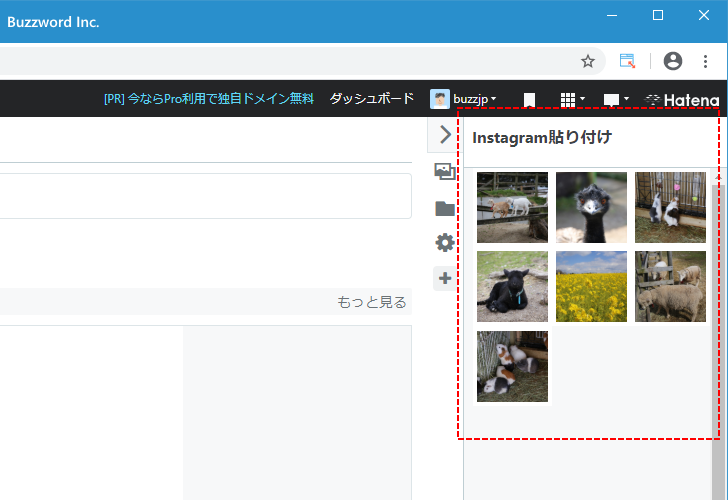Open ダッシュボード dashboard link
Image resolution: width=728 pixels, height=500 pixels.
click(371, 98)
